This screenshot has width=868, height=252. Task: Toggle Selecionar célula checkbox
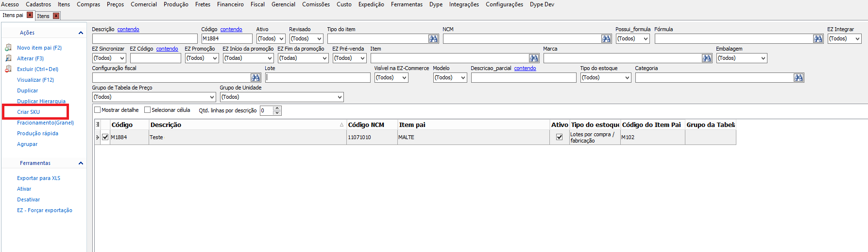point(147,110)
